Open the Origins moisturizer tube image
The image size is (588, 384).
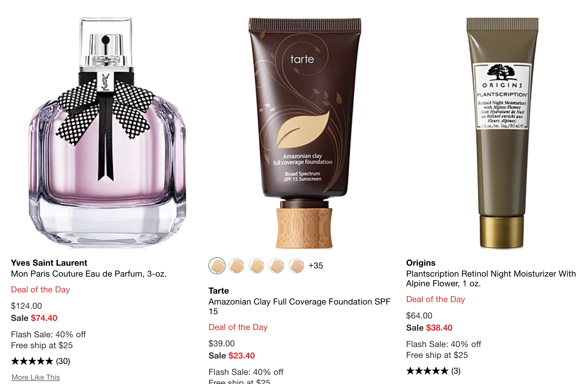pos(502,133)
